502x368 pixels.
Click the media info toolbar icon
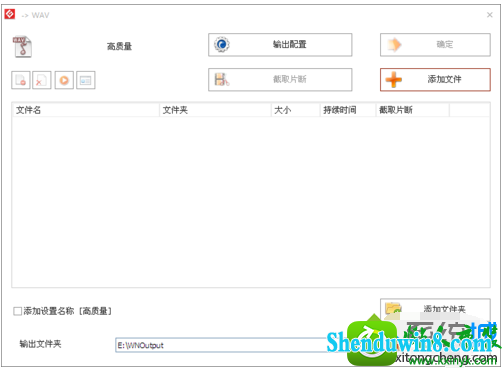point(86,80)
